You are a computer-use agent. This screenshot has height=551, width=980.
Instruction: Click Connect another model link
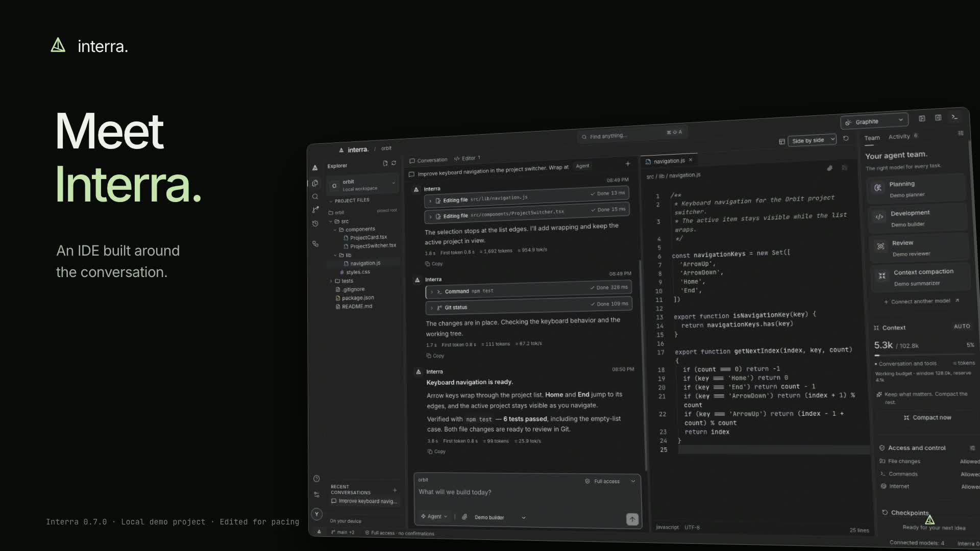point(921,301)
